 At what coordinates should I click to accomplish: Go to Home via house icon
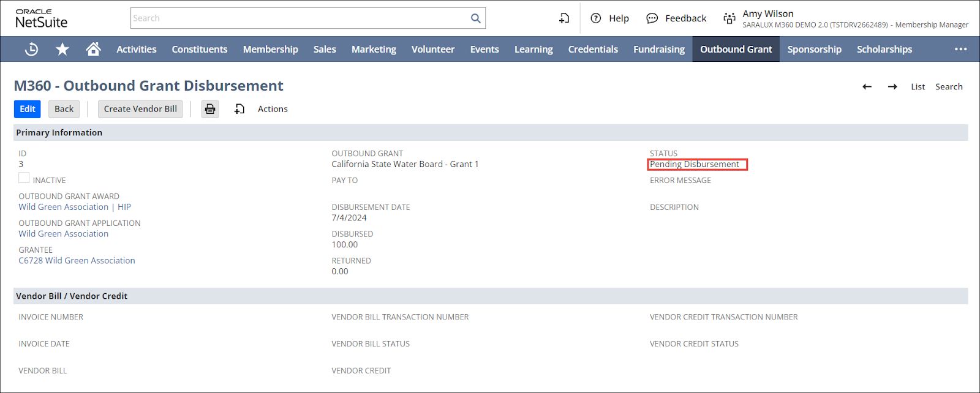(93, 49)
